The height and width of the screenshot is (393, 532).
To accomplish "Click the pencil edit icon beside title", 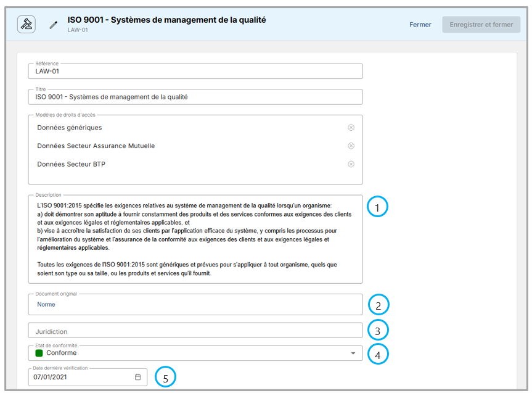I will coord(54,25).
